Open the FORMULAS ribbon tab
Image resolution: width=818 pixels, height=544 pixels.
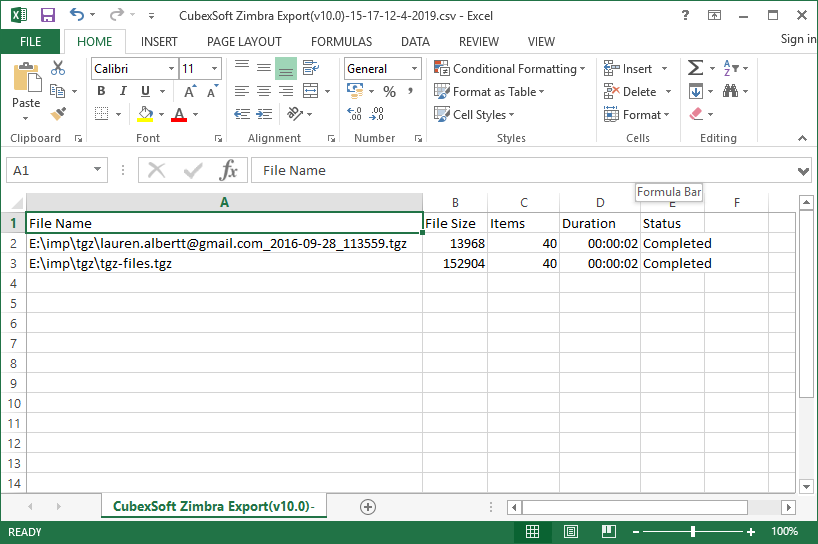341,41
